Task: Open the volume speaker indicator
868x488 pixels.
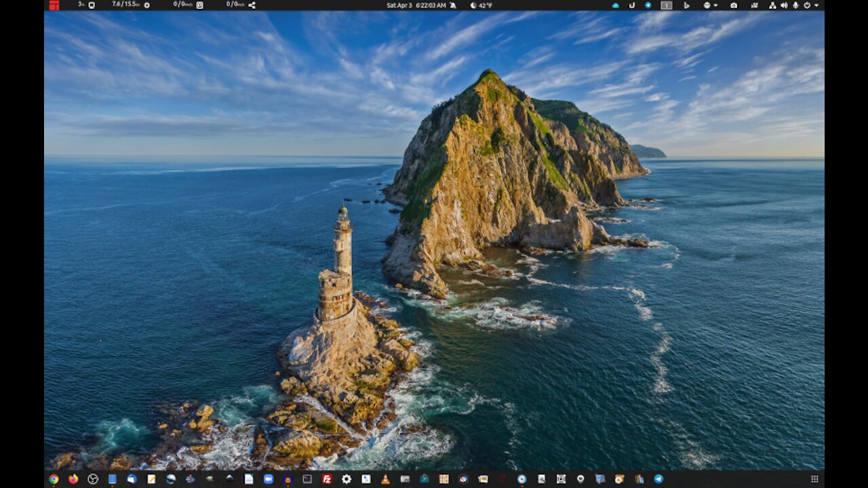Action: point(784,5)
